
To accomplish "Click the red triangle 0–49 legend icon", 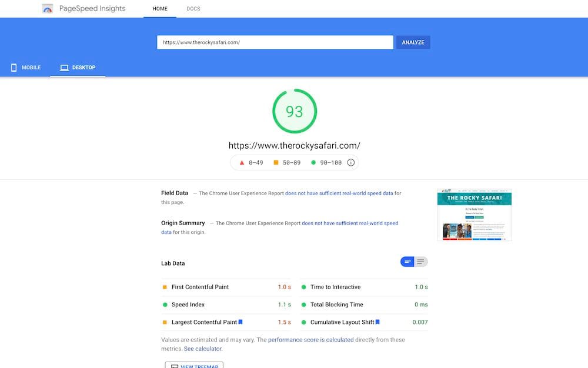I will pyautogui.click(x=242, y=163).
